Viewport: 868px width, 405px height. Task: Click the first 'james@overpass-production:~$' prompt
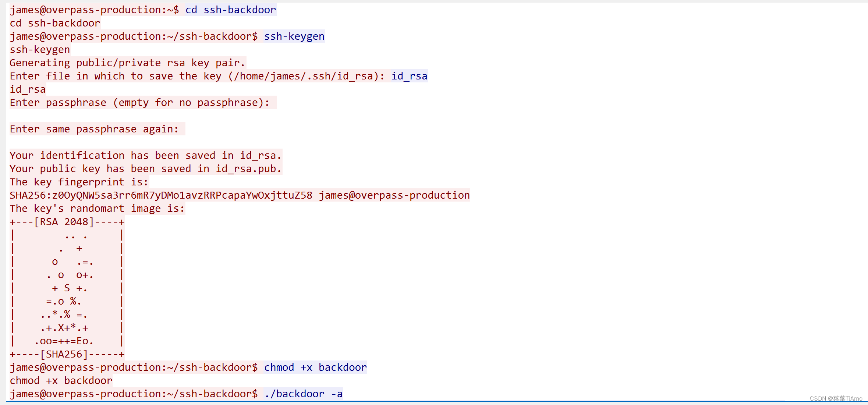pyautogui.click(x=94, y=10)
